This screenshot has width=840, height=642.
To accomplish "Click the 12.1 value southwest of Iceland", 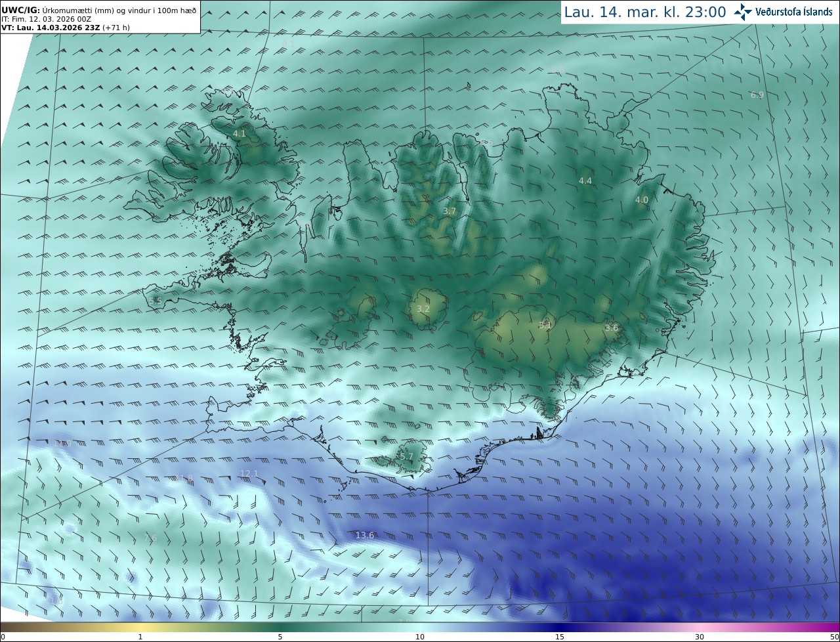I will [249, 473].
